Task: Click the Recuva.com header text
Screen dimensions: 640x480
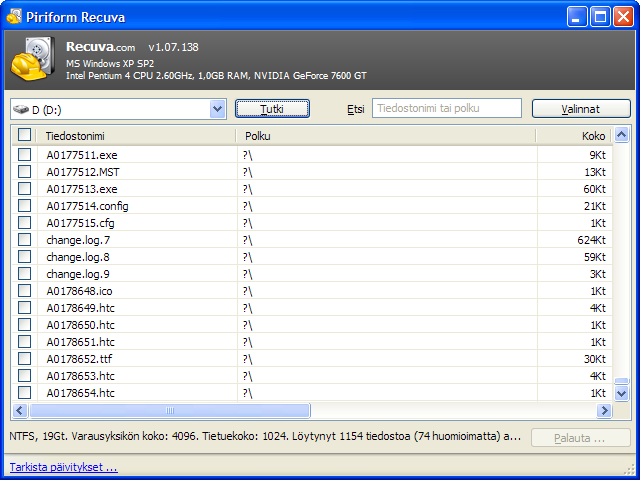Action: tap(100, 47)
